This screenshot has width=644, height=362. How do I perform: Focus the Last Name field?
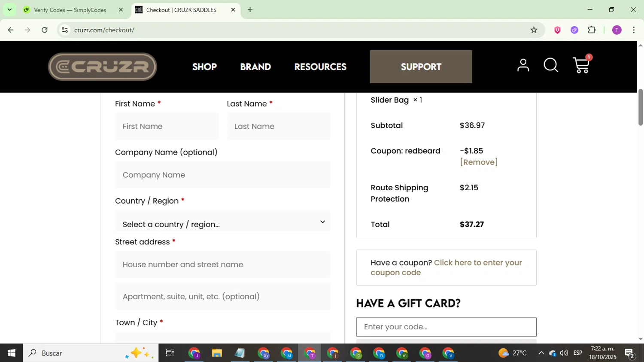(279, 126)
